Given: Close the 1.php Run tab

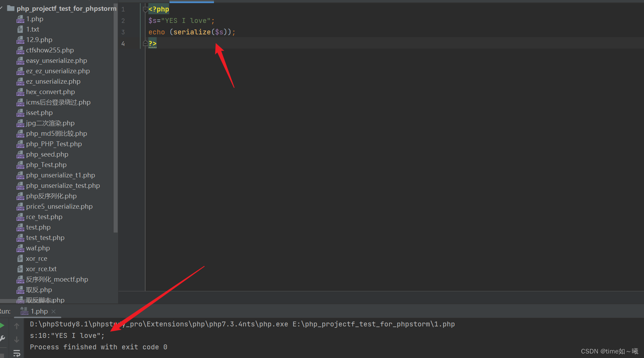Looking at the screenshot, I should 53,311.
